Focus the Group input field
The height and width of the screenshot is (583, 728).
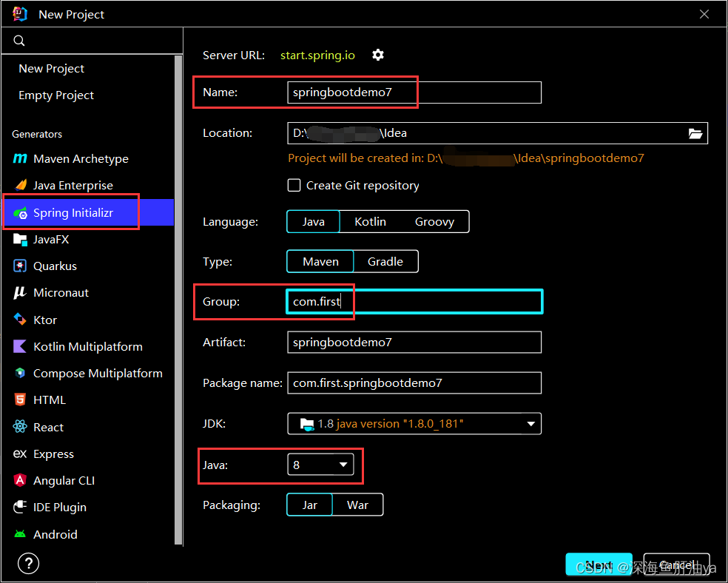(414, 302)
